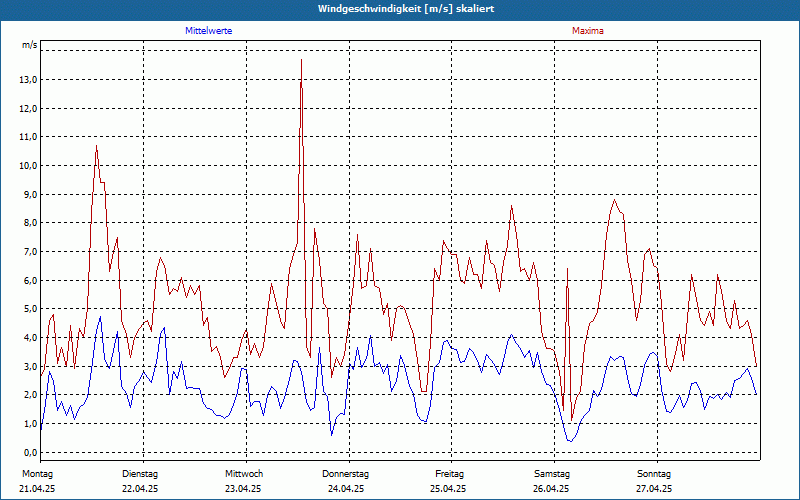Click the 'Freitag' day label
Image resolution: width=800 pixels, height=500 pixels.
(x=449, y=474)
